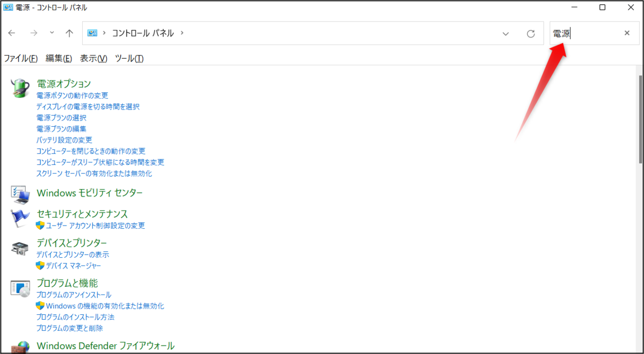Click the title bar Control Panel icon
Viewport: 644px width, 354px height.
coord(8,8)
